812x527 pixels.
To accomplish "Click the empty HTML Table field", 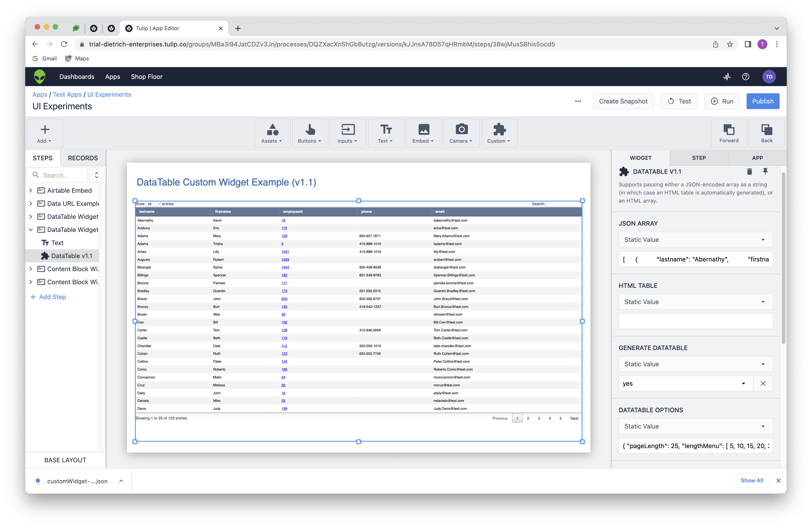I will pyautogui.click(x=696, y=321).
